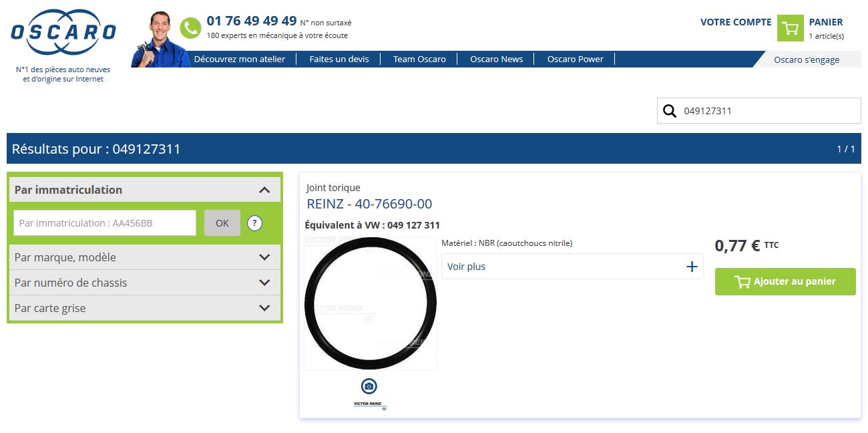Focus the immatriculation input field

pos(105,223)
